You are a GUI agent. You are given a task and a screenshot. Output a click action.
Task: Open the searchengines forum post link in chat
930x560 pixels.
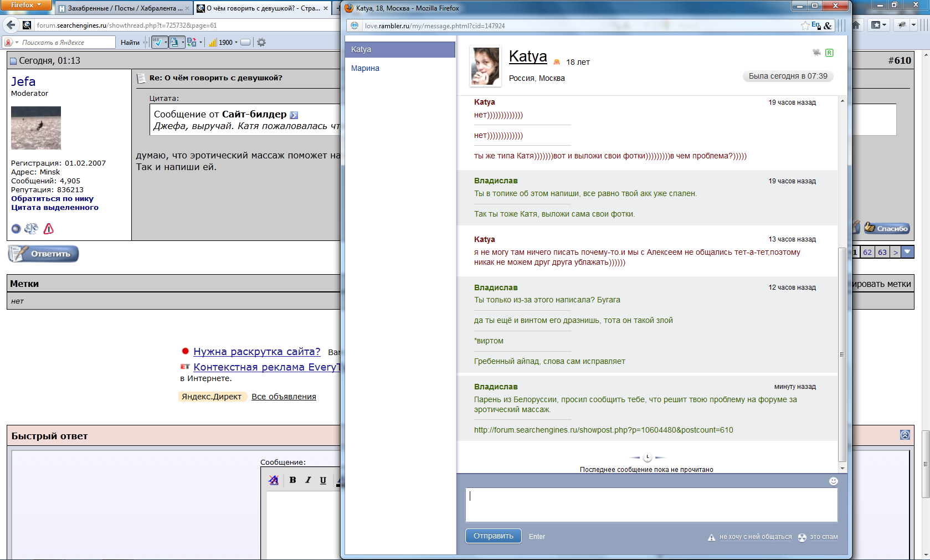603,430
